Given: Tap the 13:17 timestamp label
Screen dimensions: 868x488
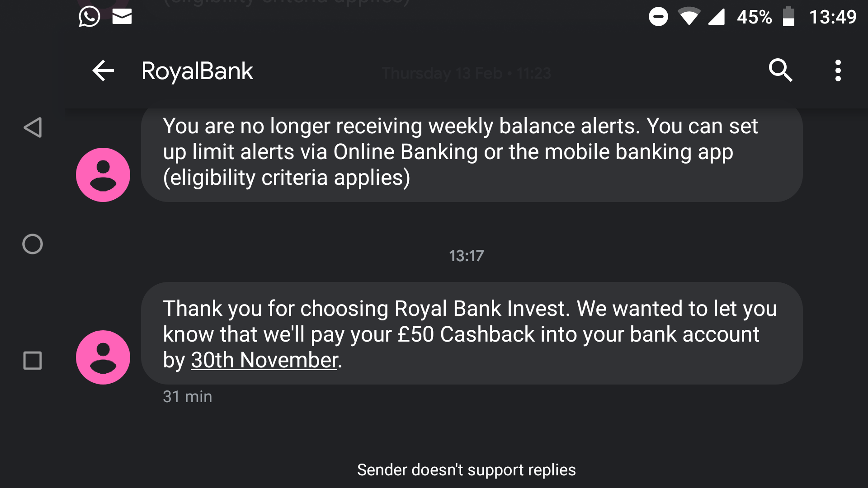Looking at the screenshot, I should pos(466,256).
